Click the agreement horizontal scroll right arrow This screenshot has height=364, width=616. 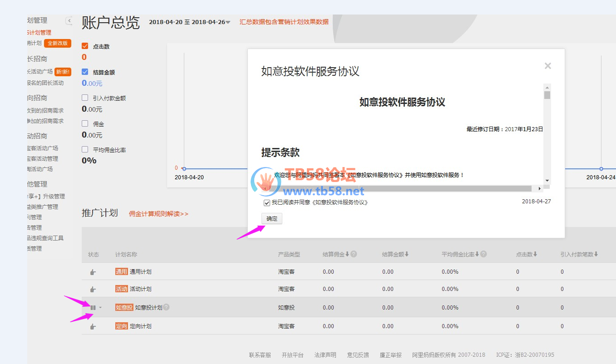[x=540, y=188]
